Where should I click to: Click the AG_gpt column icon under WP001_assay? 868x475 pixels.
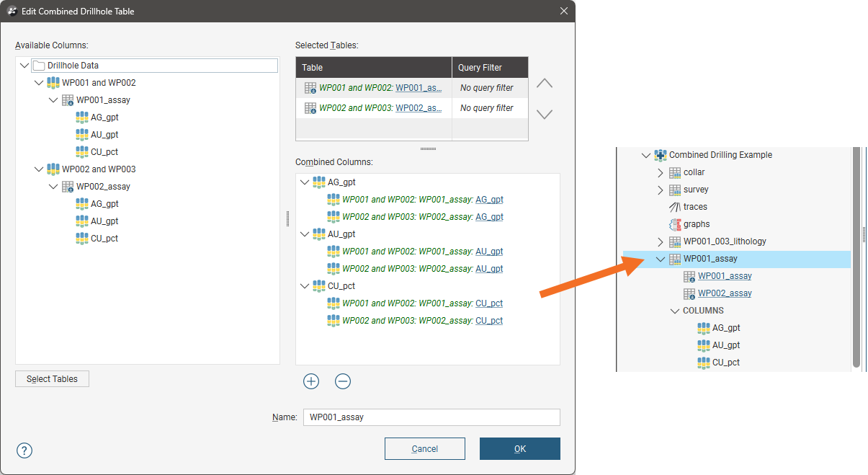pos(82,117)
